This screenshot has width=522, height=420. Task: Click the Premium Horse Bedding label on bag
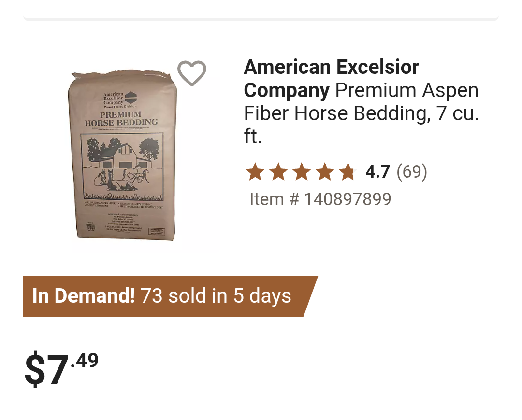(121, 118)
